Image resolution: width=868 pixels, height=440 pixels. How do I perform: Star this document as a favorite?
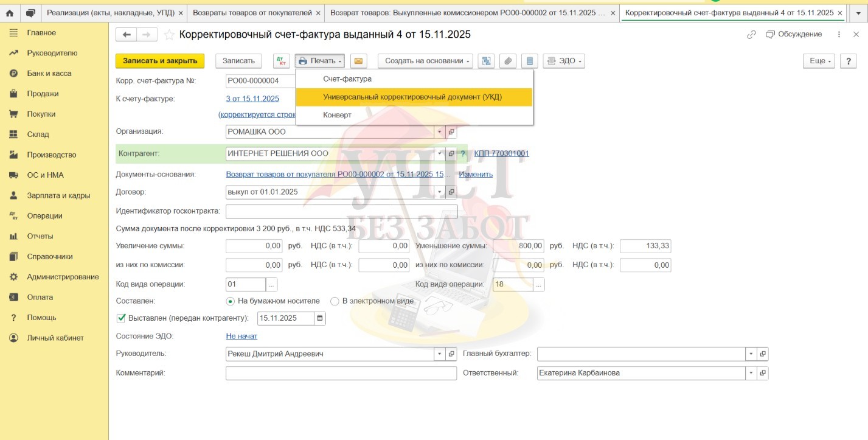pos(168,35)
